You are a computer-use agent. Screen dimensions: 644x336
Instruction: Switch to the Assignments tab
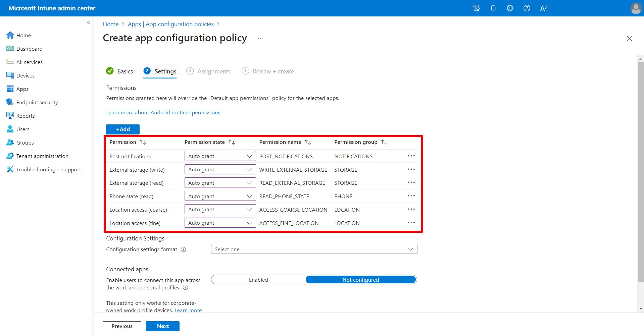click(x=214, y=71)
